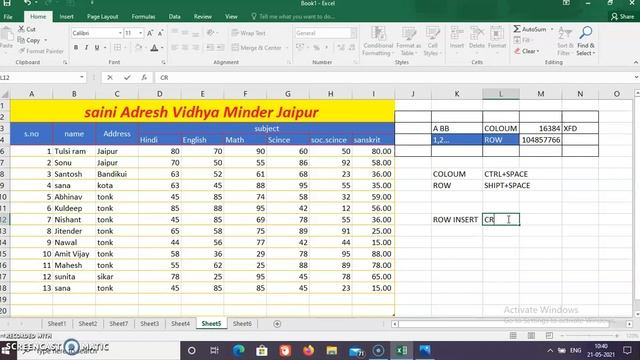Click the Tell me search box

click(293, 17)
